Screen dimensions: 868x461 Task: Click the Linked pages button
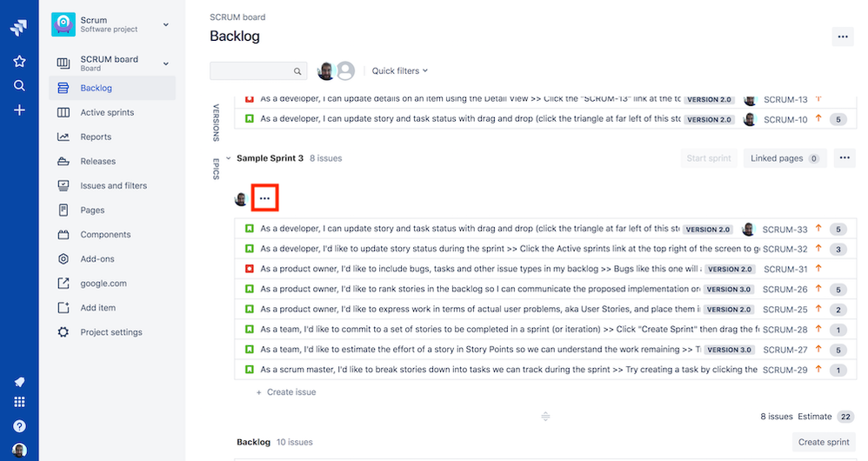[785, 158]
